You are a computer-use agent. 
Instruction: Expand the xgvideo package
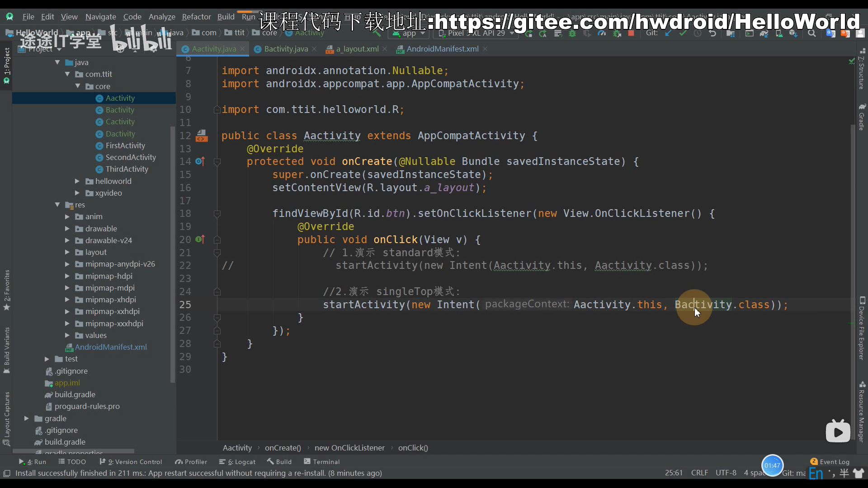(77, 193)
